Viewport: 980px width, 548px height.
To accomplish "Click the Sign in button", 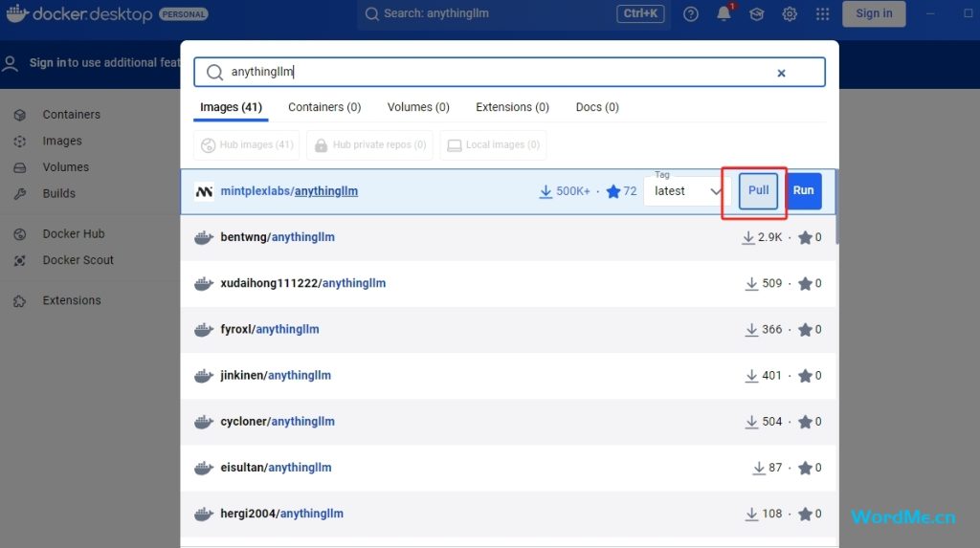I will point(874,13).
